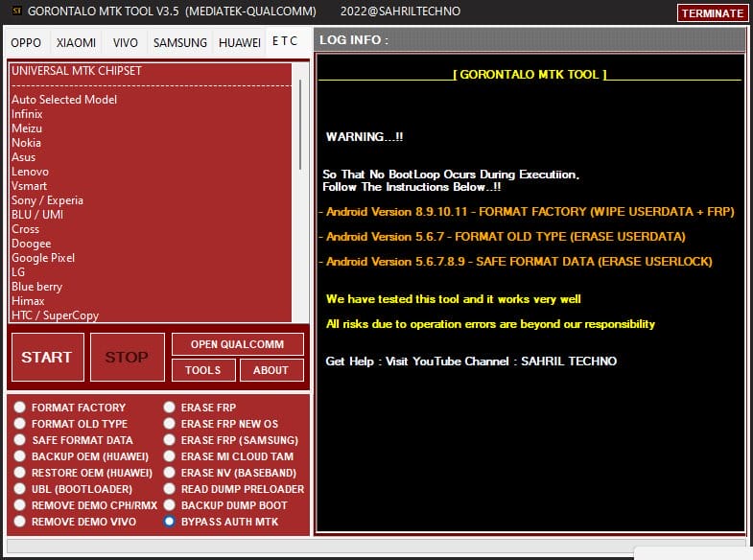Select Auto Selected Model in list
The image size is (753, 560).
click(x=151, y=100)
